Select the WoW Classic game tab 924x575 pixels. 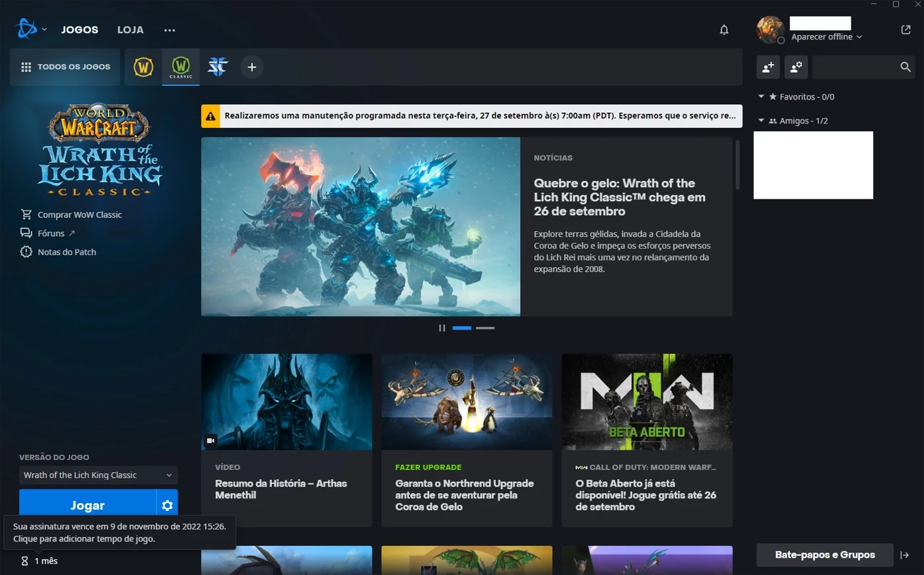[181, 67]
